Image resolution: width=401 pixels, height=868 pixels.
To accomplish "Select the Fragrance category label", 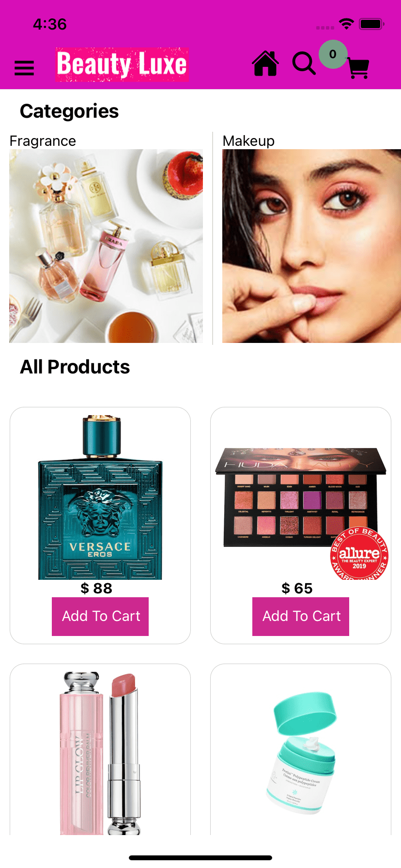I will click(43, 141).
